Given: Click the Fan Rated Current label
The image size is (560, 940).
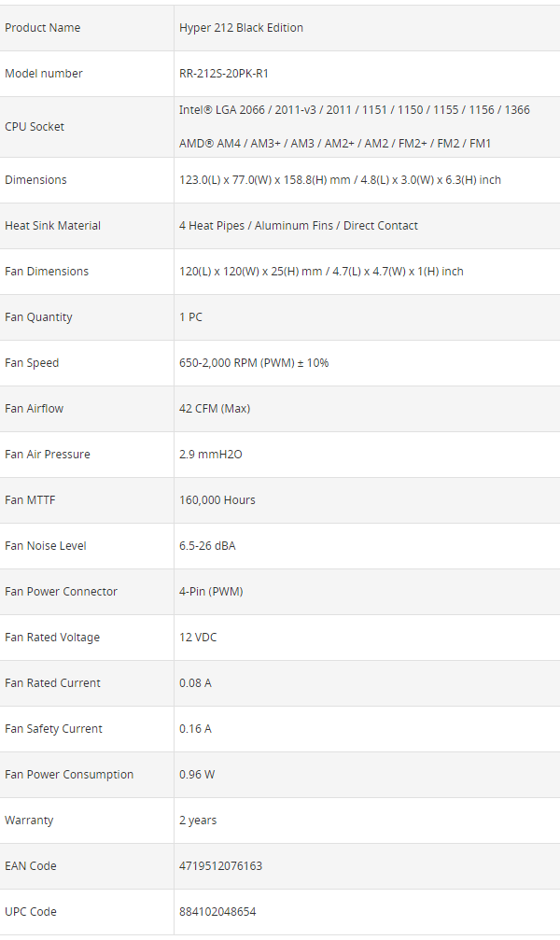Looking at the screenshot, I should pos(52,683).
